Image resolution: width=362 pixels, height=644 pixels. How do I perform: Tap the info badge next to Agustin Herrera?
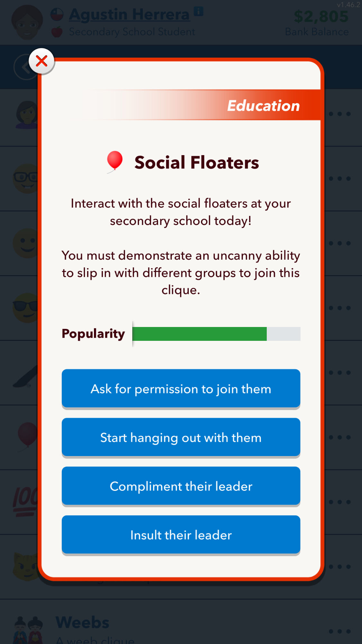pyautogui.click(x=199, y=11)
